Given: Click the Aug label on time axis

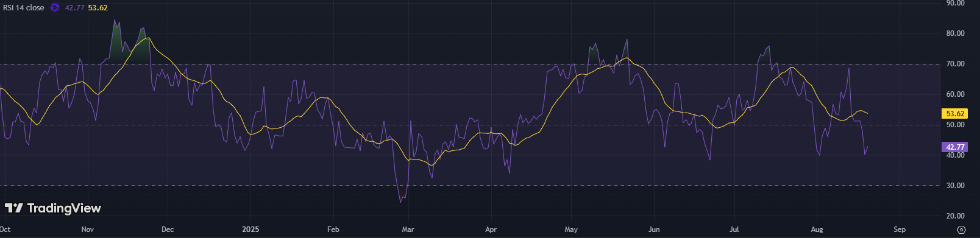Looking at the screenshot, I should click(817, 229).
